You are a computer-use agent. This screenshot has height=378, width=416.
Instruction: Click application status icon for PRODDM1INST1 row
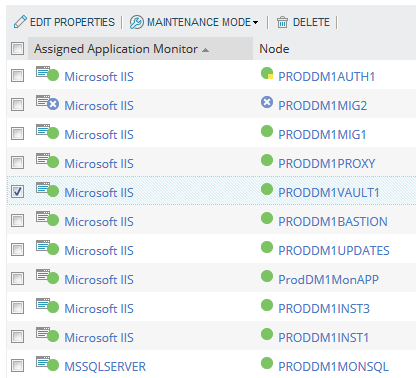[47, 334]
